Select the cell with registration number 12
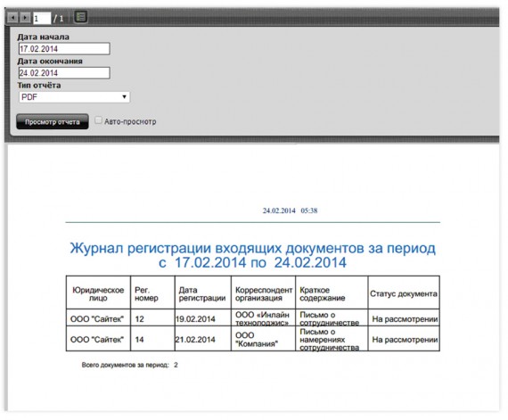 click(152, 318)
